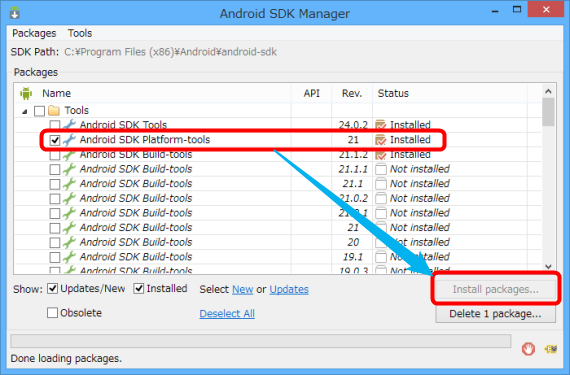This screenshot has height=375, width=570.
Task: Enable the Obsolete packages checkbox
Action: pos(52,312)
